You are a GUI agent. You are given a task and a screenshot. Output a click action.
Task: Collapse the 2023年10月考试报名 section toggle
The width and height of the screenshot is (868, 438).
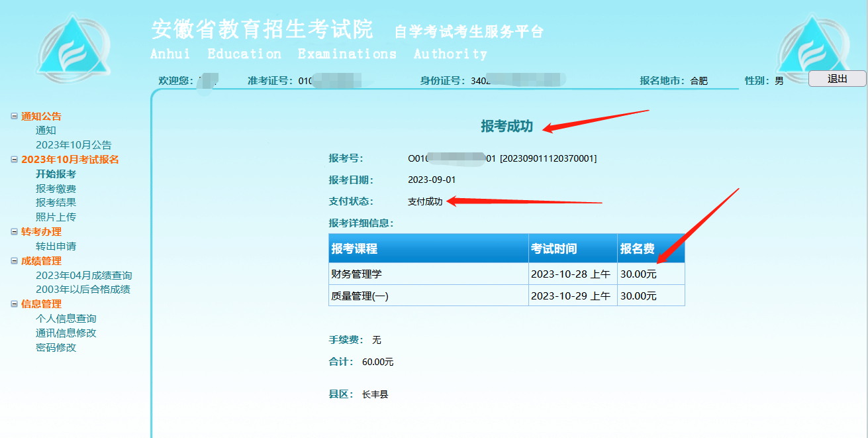15,160
